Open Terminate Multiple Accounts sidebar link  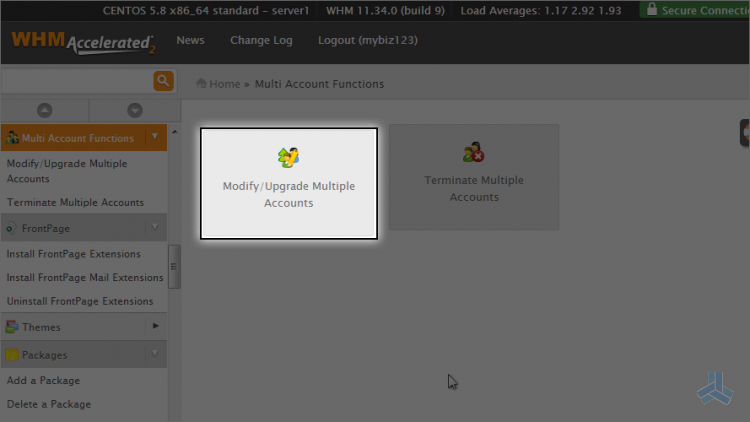coord(75,202)
